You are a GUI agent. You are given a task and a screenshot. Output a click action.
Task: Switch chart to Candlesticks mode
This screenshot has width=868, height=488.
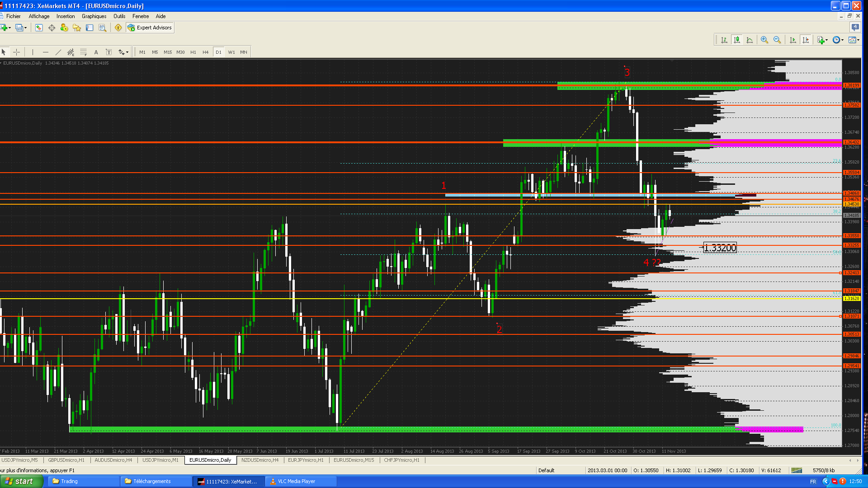pyautogui.click(x=737, y=40)
